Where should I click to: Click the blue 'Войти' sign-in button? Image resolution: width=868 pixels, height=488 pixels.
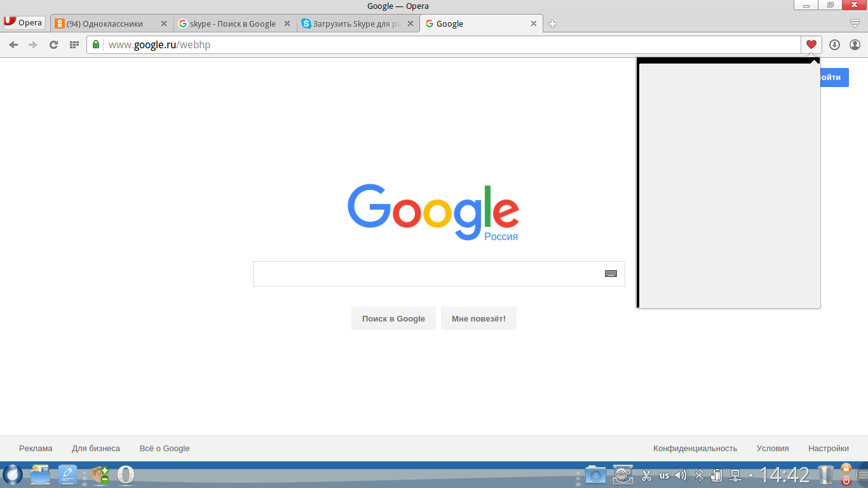tap(834, 78)
